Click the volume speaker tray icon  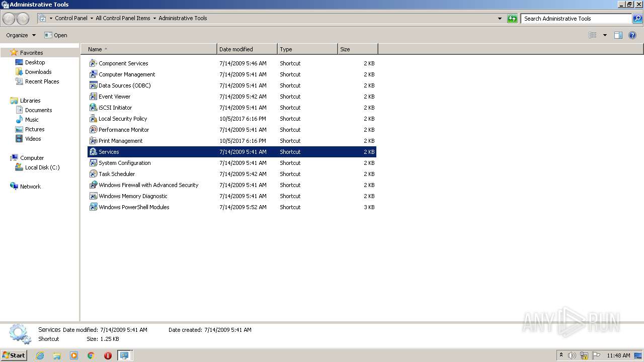tap(572, 355)
